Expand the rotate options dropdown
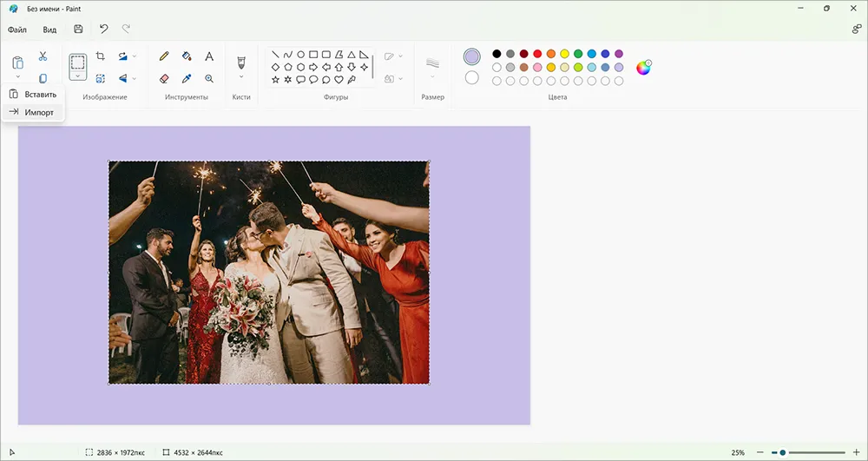 (x=135, y=56)
